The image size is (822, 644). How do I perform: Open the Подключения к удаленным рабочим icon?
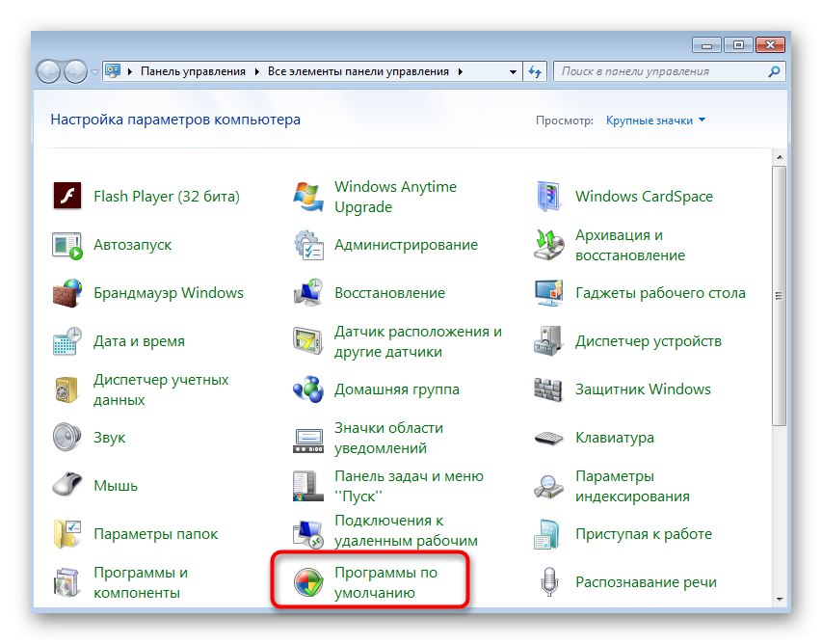pyautogui.click(x=307, y=534)
